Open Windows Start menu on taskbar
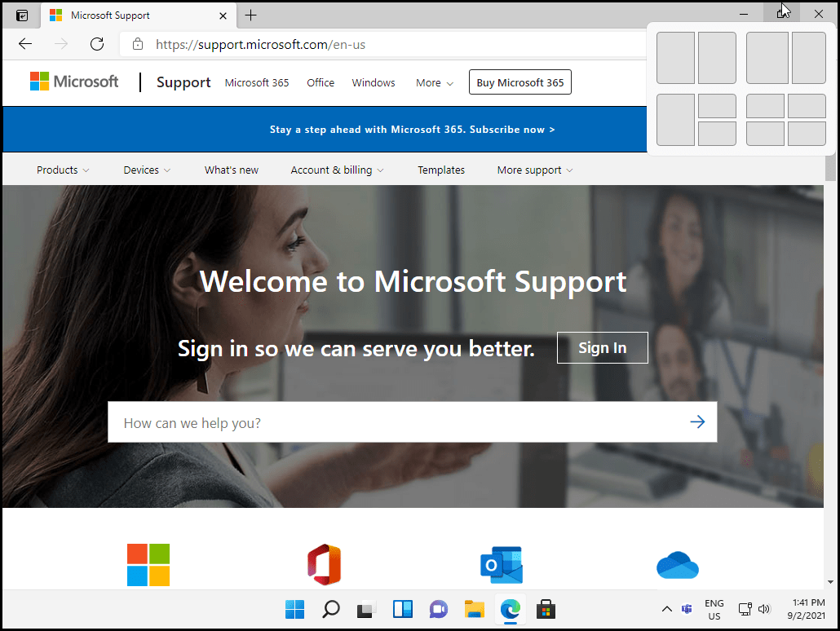This screenshot has width=840, height=631. click(294, 609)
